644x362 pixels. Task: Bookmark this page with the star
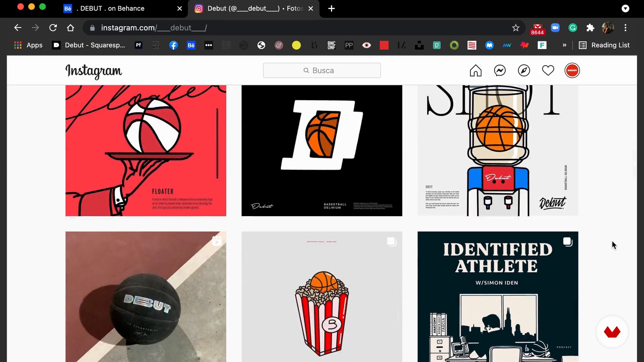(516, 28)
